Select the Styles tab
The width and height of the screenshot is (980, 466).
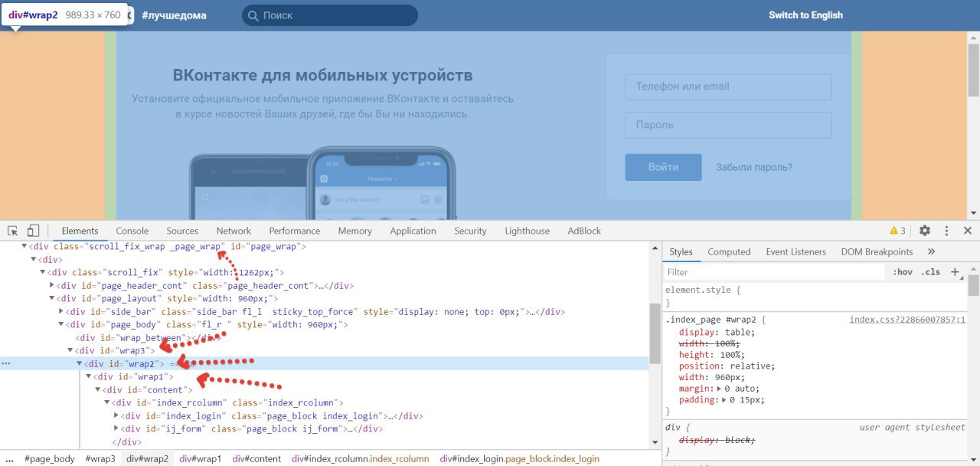pyautogui.click(x=681, y=251)
